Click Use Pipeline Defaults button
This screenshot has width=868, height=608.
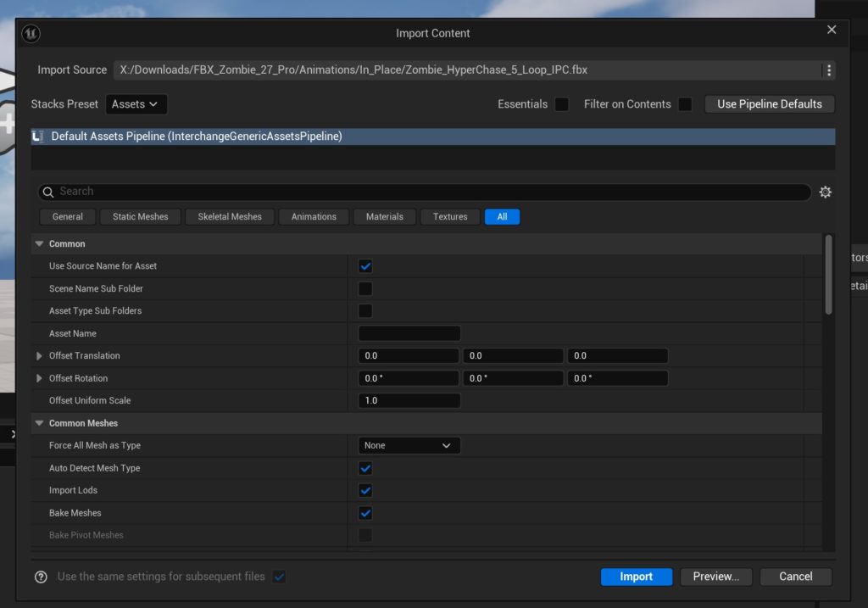point(770,104)
